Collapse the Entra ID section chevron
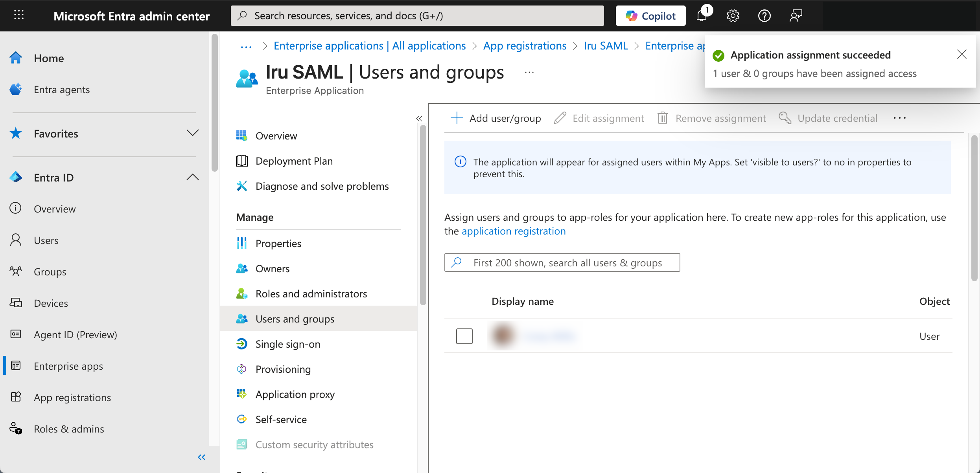 point(192,177)
